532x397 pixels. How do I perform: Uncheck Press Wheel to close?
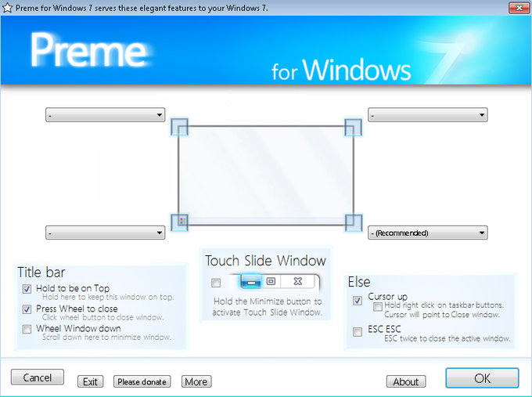coord(27,309)
